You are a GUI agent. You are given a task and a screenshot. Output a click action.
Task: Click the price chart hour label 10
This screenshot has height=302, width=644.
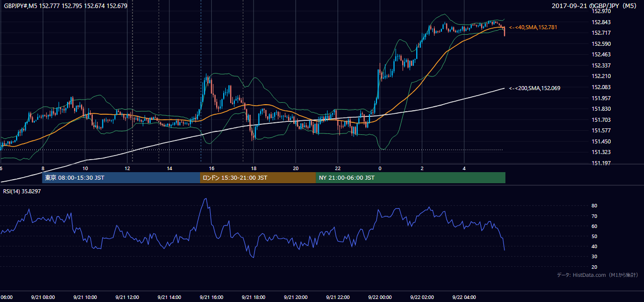click(x=85, y=169)
